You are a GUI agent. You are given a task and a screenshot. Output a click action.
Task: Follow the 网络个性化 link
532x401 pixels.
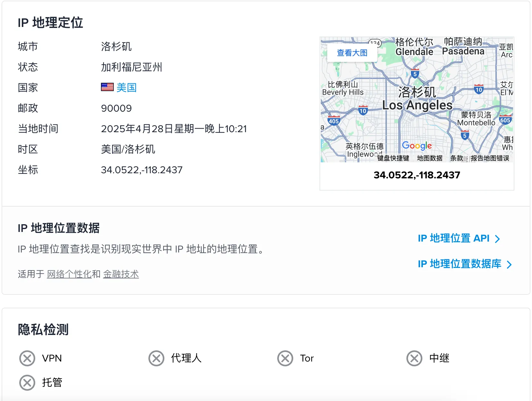69,274
